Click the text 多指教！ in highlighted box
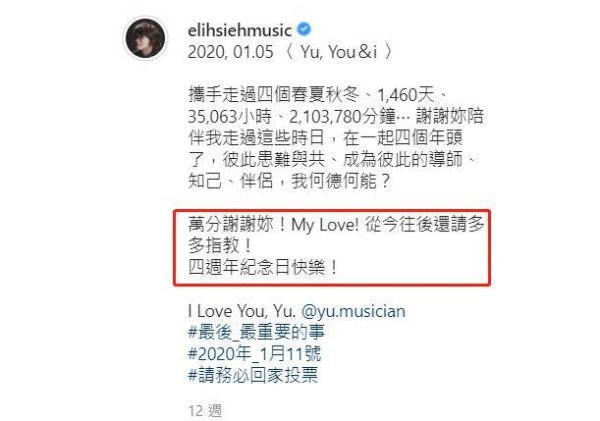The height and width of the screenshot is (421, 600). 220,246
